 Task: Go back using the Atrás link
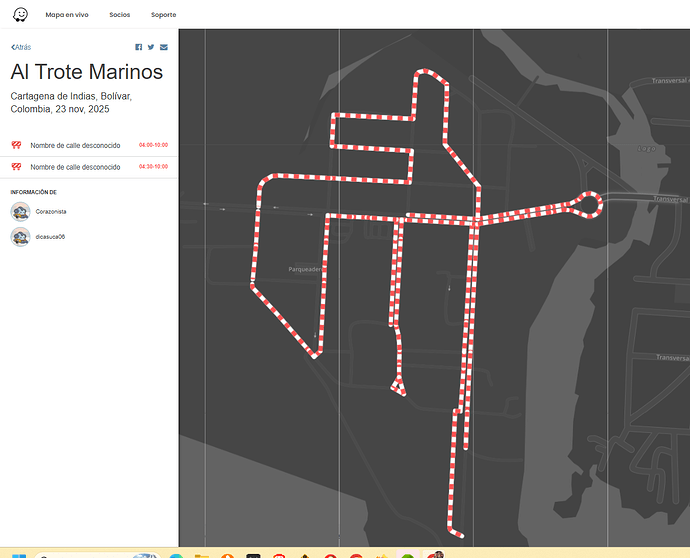tap(21, 47)
